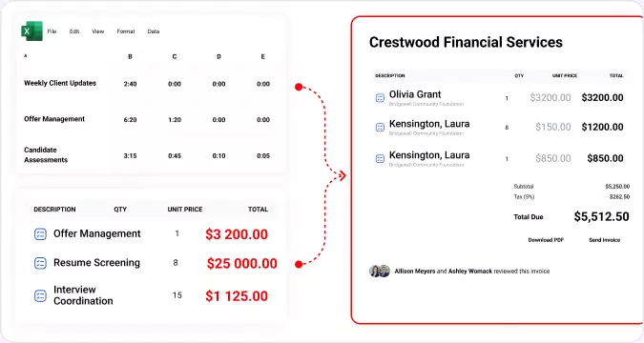This screenshot has width=644, height=343.
Task: Select column C header
Action: point(175,56)
